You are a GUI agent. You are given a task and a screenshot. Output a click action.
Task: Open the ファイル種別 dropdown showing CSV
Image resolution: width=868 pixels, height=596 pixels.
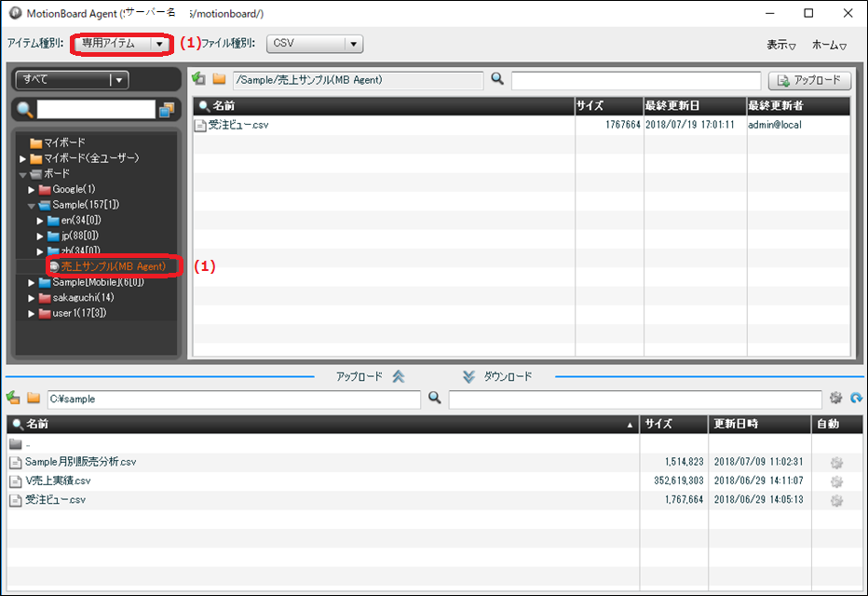315,44
